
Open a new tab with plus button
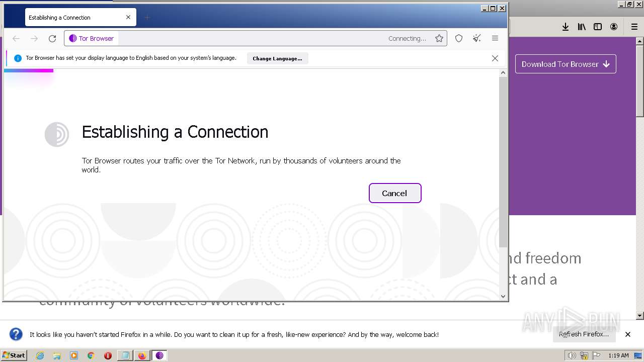click(x=147, y=18)
